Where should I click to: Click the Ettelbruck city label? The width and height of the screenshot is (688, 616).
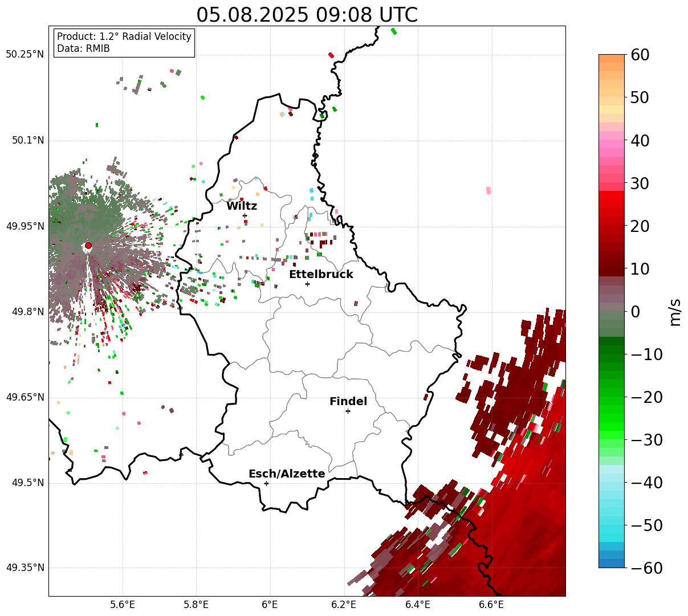tap(321, 274)
